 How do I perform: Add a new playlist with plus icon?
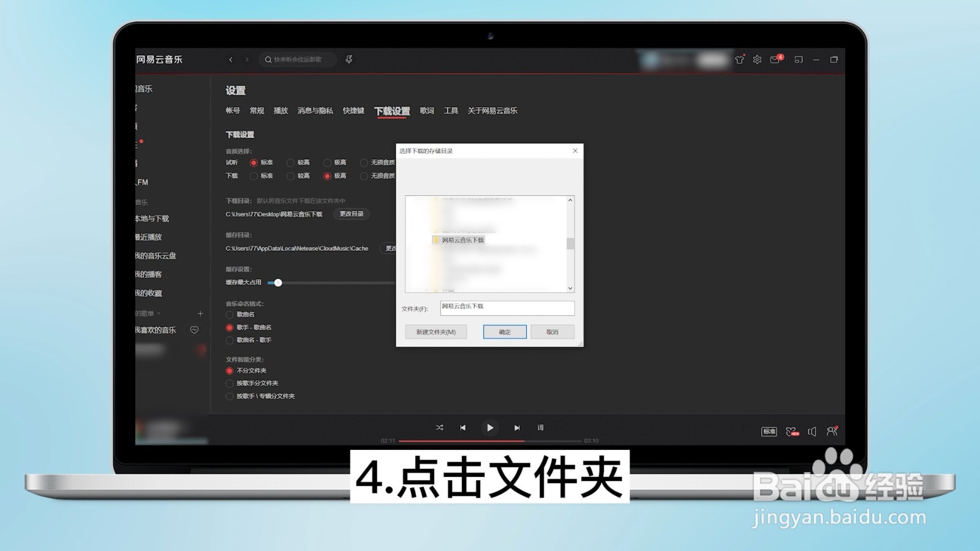coord(200,313)
